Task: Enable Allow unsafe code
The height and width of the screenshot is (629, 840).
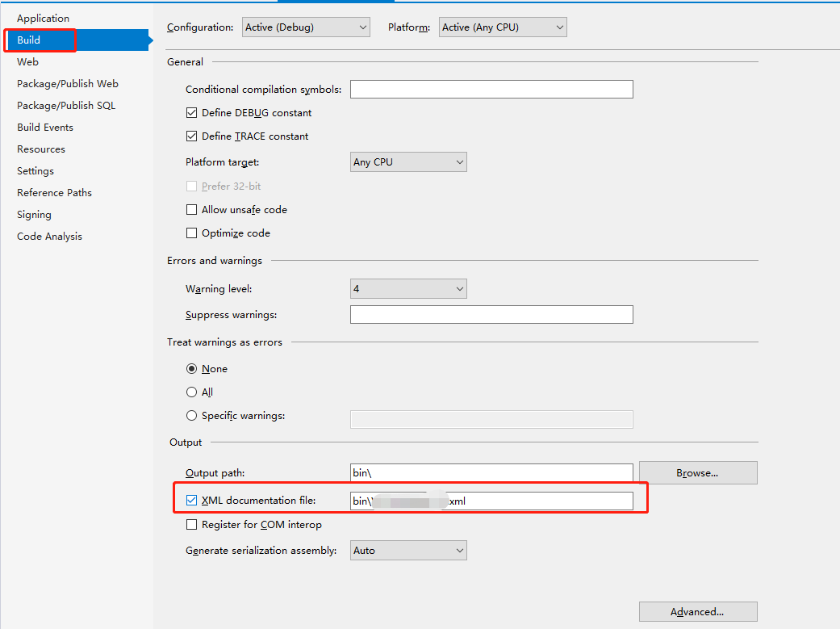Action: [191, 210]
